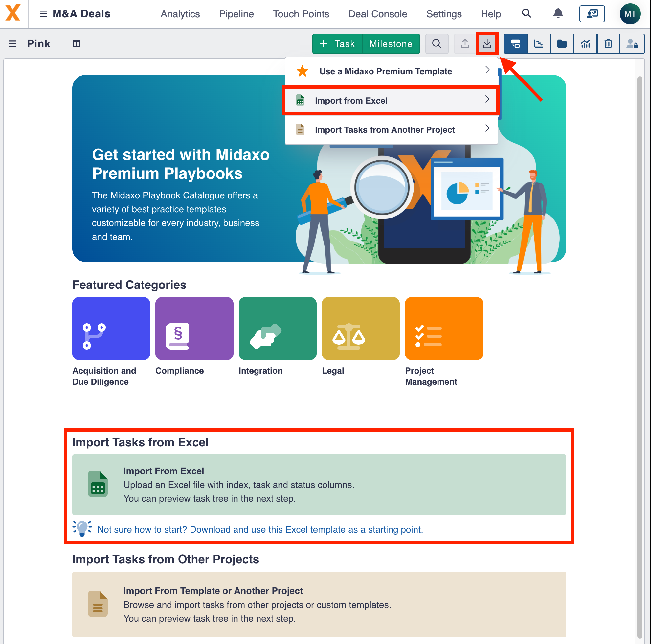This screenshot has width=651, height=644.
Task: Open the Pipeline menu
Action: point(236,14)
